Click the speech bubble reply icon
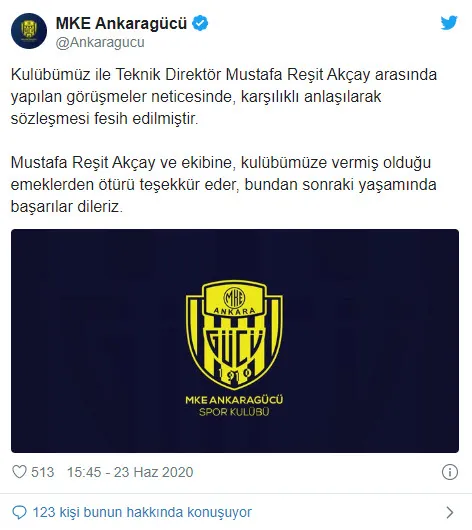This screenshot has width=472, height=530. coord(19,512)
